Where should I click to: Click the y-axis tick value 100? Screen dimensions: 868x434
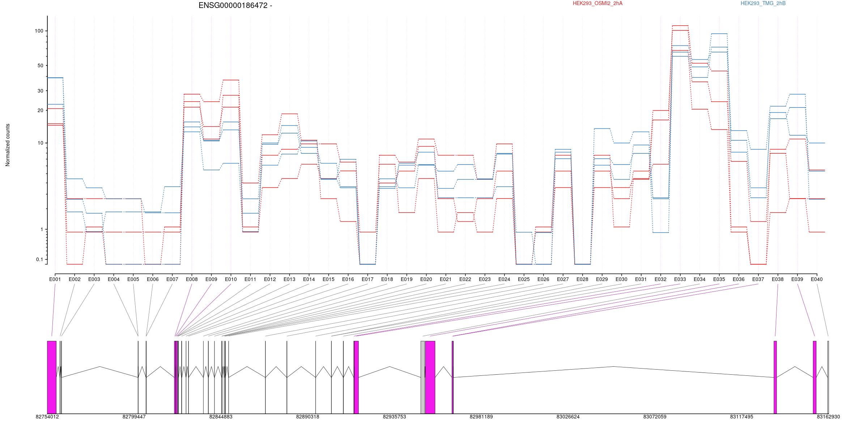[x=39, y=31]
